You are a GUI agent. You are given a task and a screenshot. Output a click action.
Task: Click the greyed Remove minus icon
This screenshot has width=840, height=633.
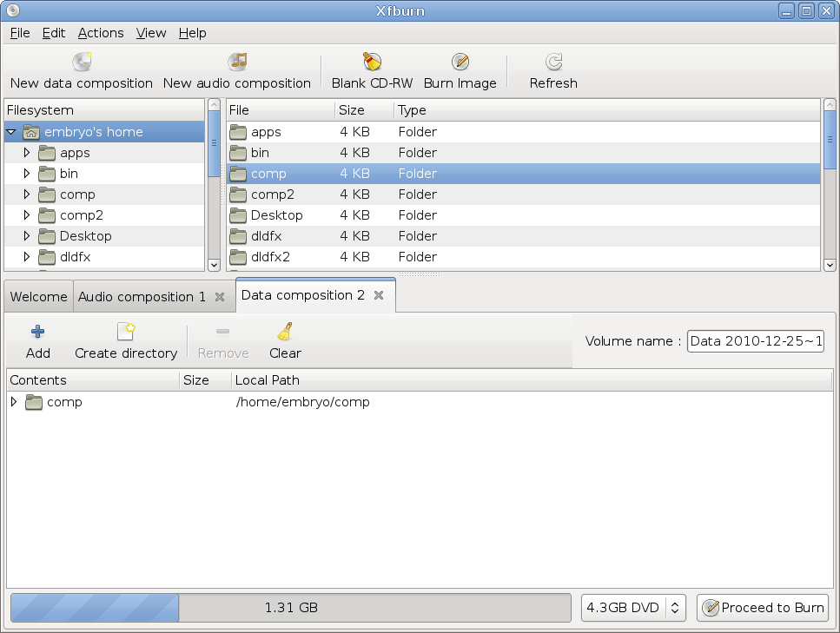(223, 332)
